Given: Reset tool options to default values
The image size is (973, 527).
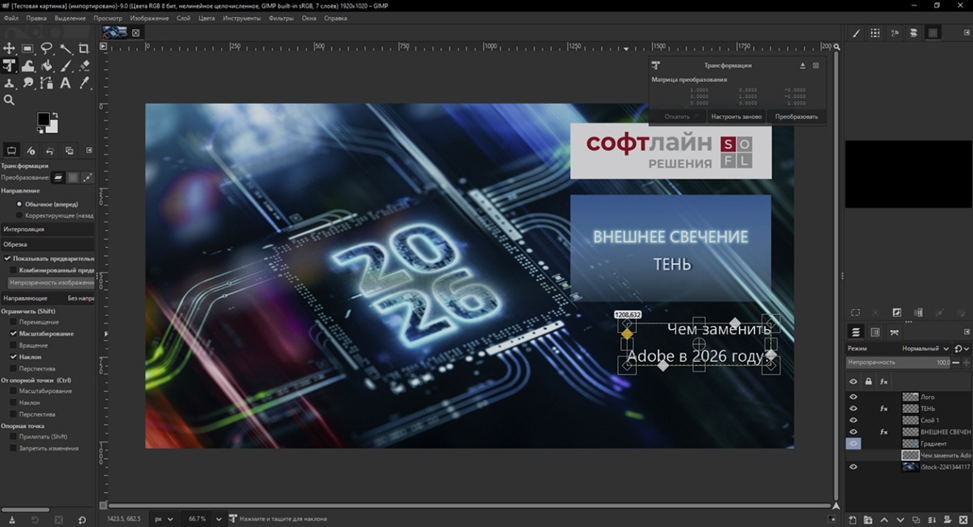Looking at the screenshot, I should tap(82, 520).
